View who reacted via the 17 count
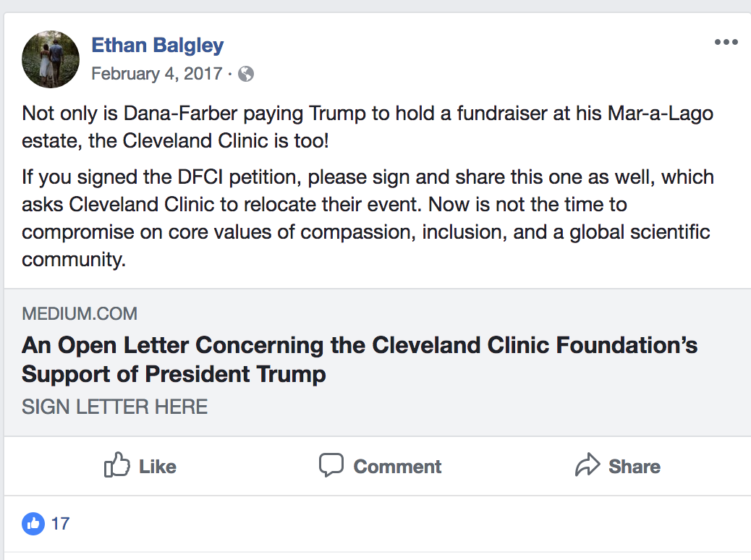The image size is (751, 560). pos(61,523)
